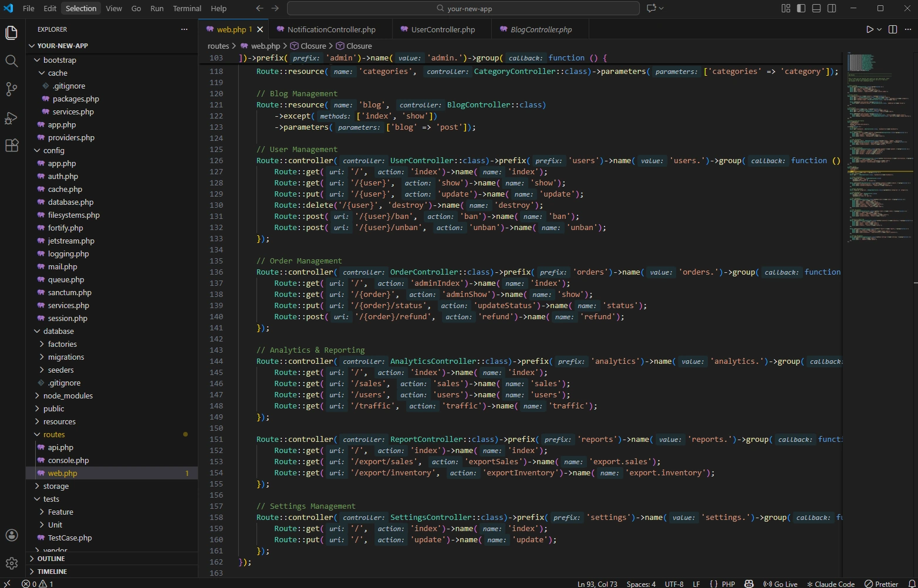Run the PHP file with the play button

869,29
